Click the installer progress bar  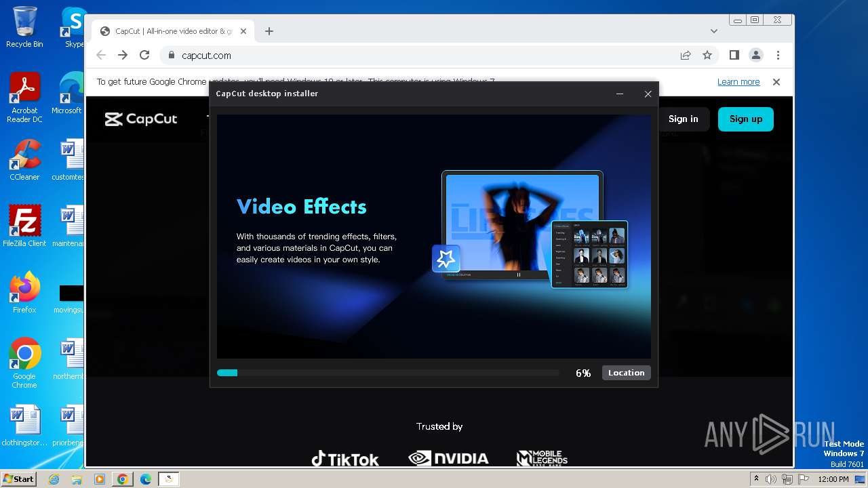[388, 373]
